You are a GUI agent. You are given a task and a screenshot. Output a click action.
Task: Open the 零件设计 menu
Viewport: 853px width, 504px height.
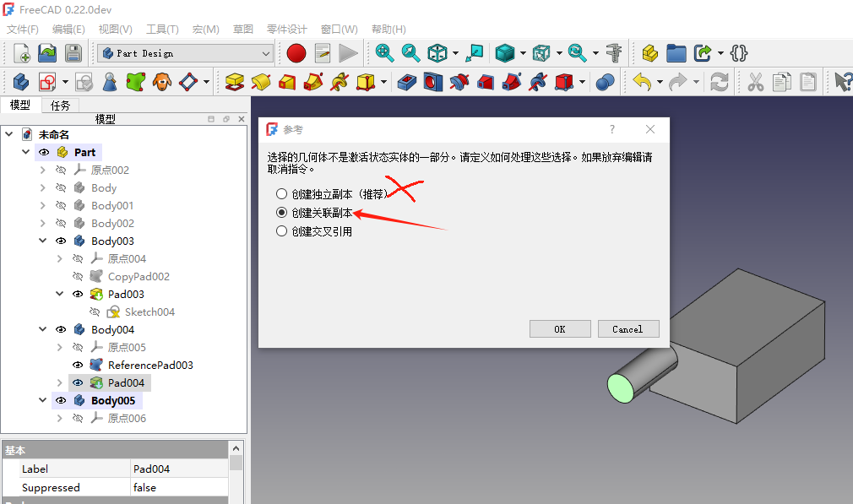287,30
